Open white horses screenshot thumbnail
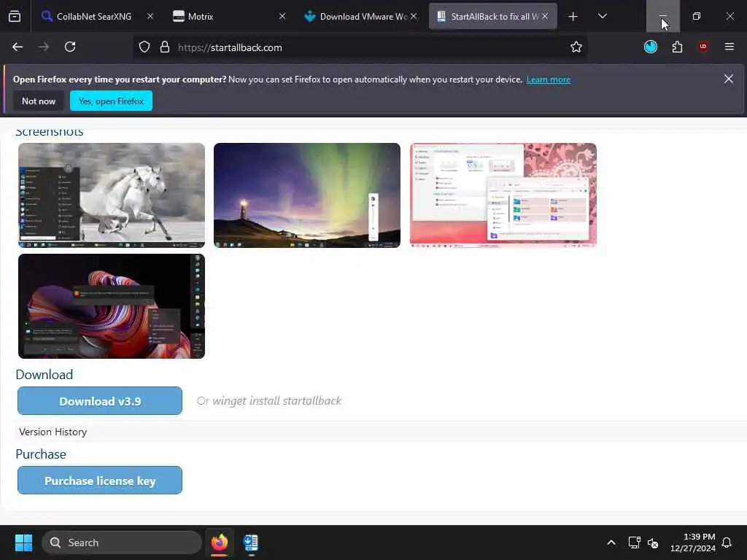This screenshot has width=747, height=560. click(x=112, y=195)
